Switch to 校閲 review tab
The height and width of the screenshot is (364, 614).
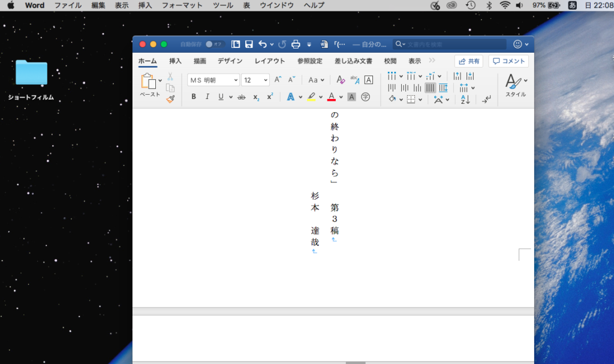pyautogui.click(x=390, y=61)
